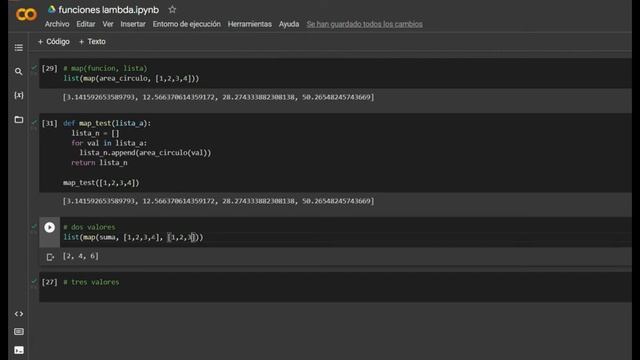Click cell [29] execution counter
Viewport: 640px width, 360px height.
(x=49, y=68)
